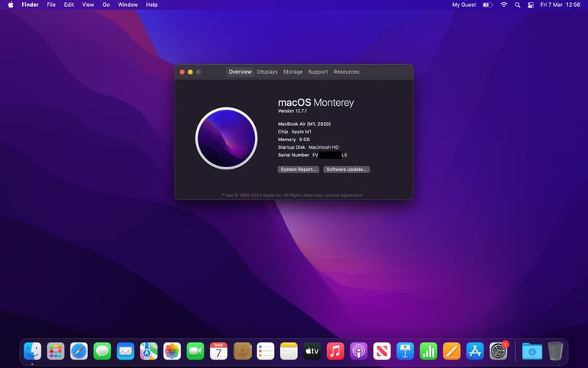
Task: Open Trash in the Dock
Action: click(555, 351)
